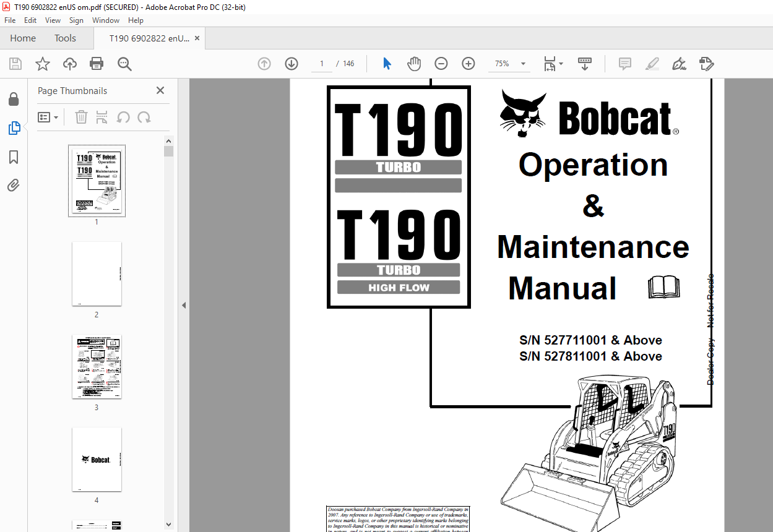The image size is (773, 532).
Task: Open the Help menu
Action: 136,20
